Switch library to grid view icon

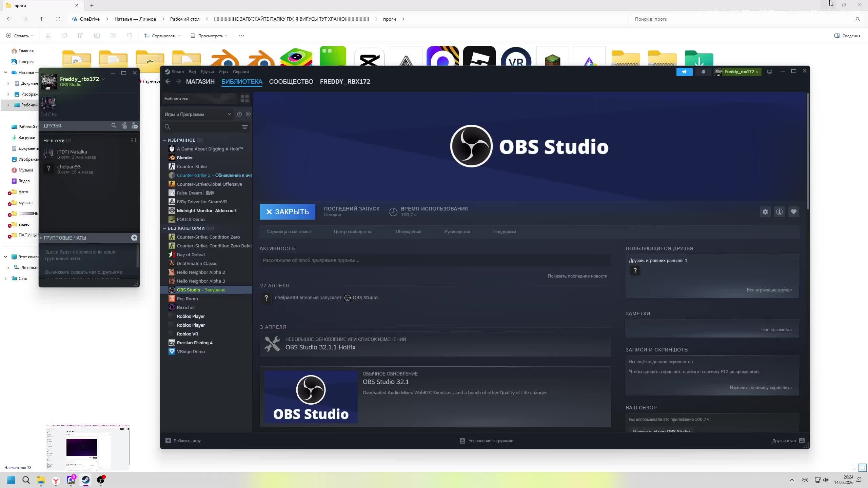245,99
